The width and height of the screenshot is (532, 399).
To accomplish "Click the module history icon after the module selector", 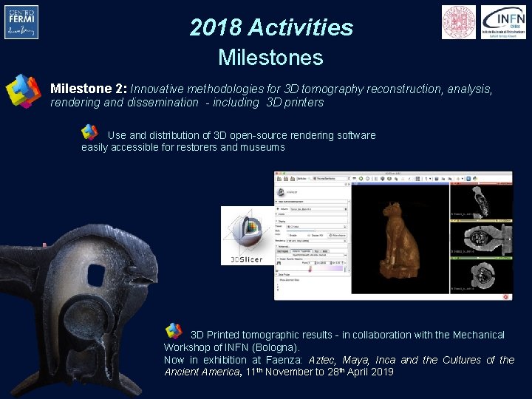I will (x=355, y=179).
